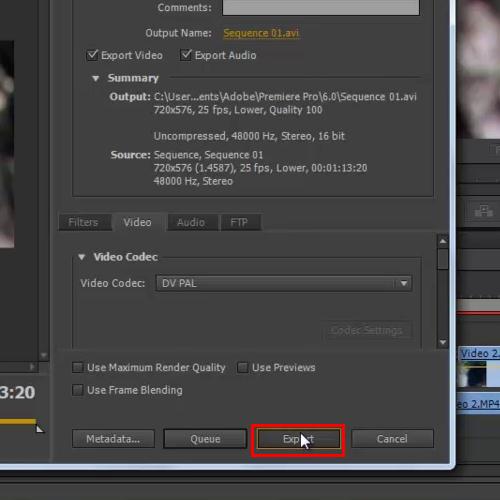Enable Use Frame Blending checkbox
Viewport: 500px width, 500px height.
point(78,390)
